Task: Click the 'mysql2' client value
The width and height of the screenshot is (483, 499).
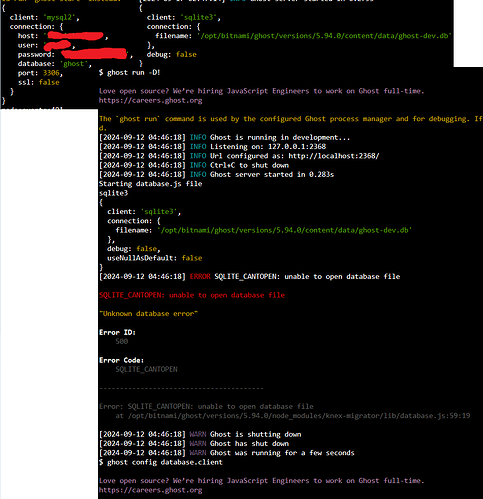Action: (x=59, y=17)
